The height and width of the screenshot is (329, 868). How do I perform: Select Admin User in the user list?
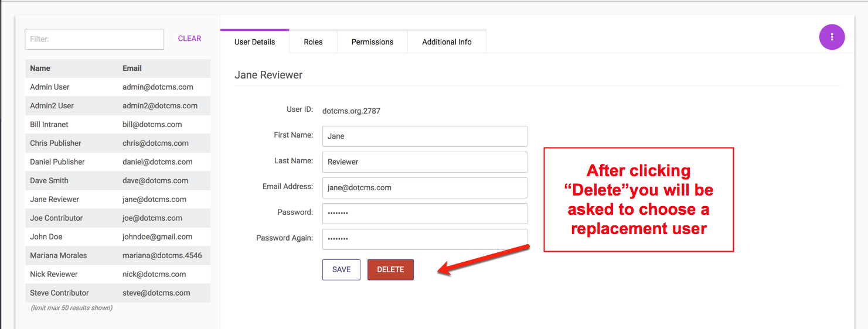click(x=117, y=87)
